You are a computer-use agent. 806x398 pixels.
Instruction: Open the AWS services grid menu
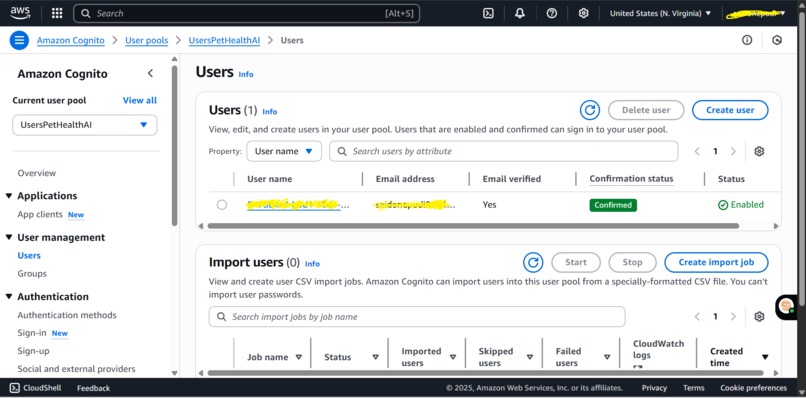[x=57, y=13]
